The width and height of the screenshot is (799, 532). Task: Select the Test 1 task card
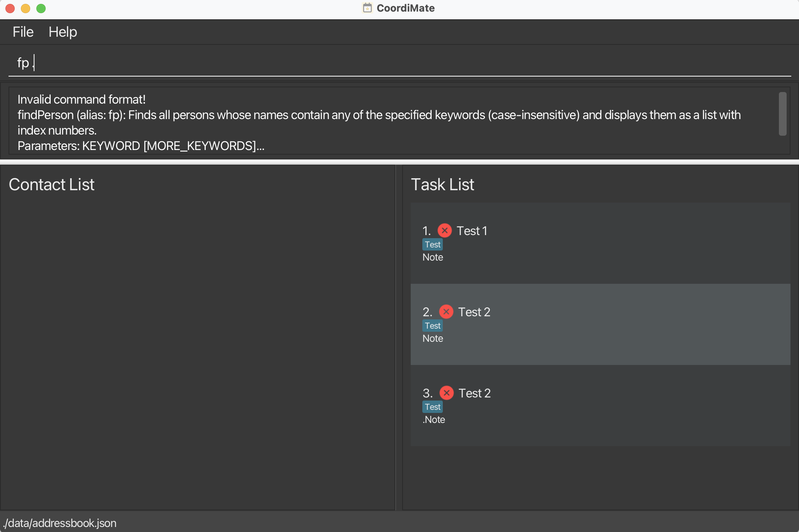coord(600,244)
